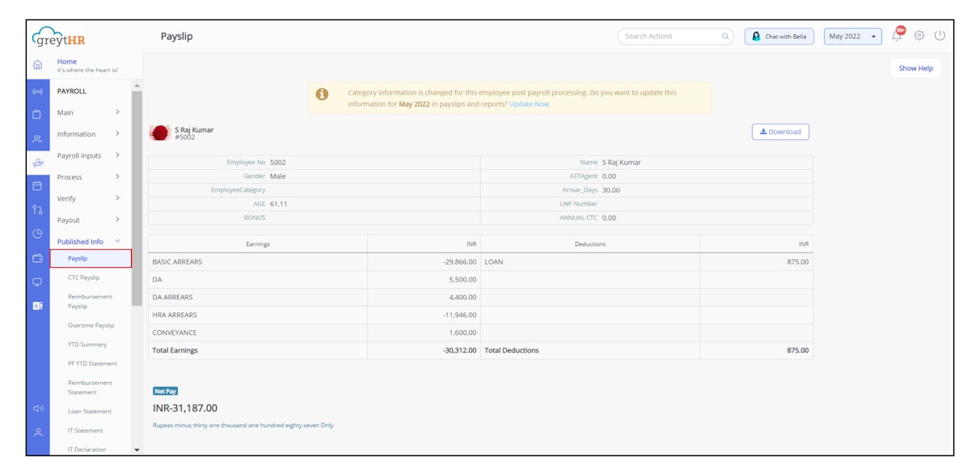This screenshot has width=980, height=474.
Task: Open the settings gear icon
Action: click(919, 34)
